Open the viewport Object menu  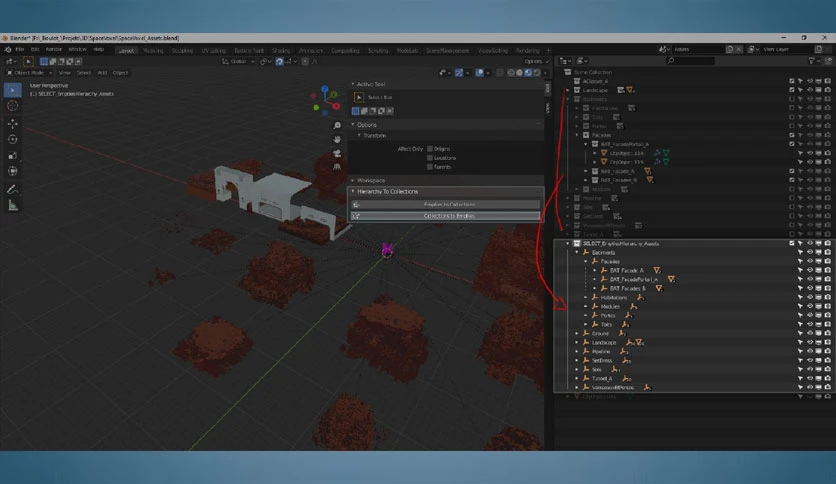click(x=120, y=72)
